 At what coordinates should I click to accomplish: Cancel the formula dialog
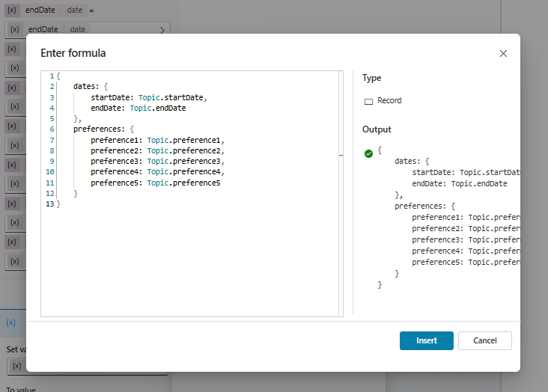point(484,340)
